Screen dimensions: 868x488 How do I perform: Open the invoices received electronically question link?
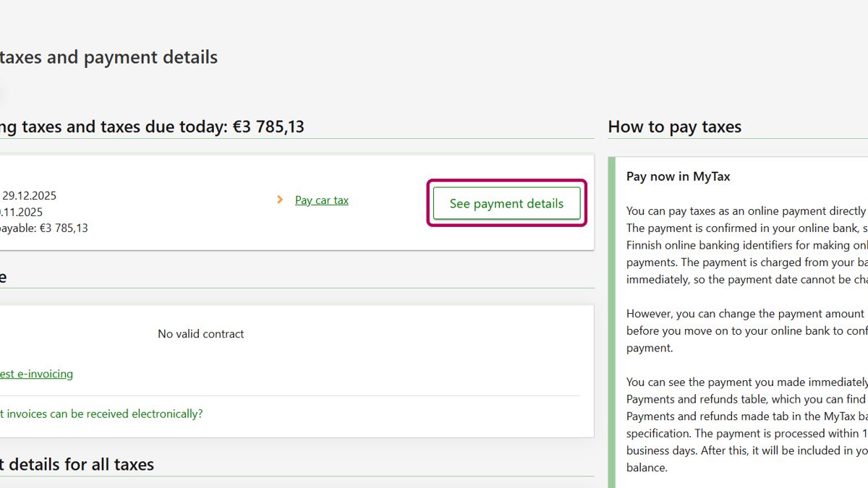101,414
